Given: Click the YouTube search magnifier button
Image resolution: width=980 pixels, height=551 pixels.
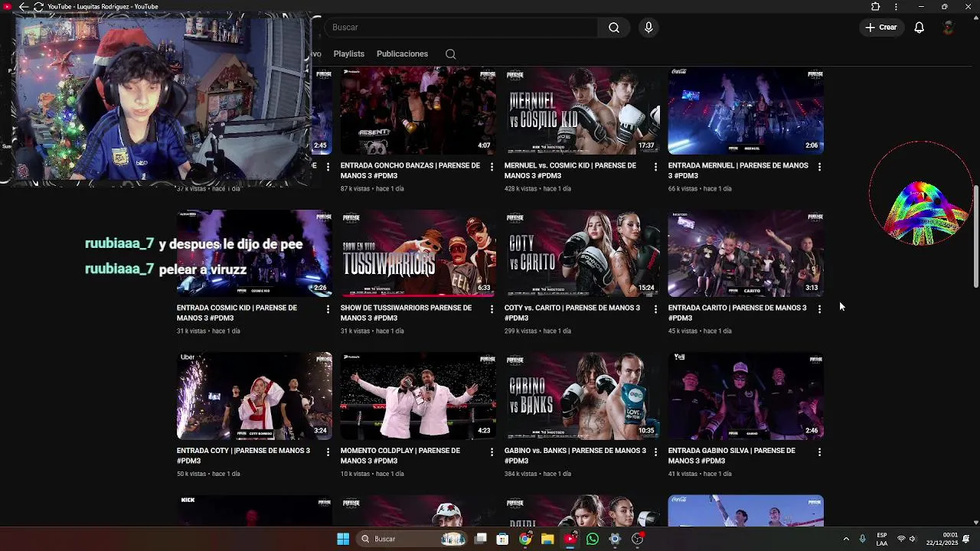Looking at the screenshot, I should point(614,28).
